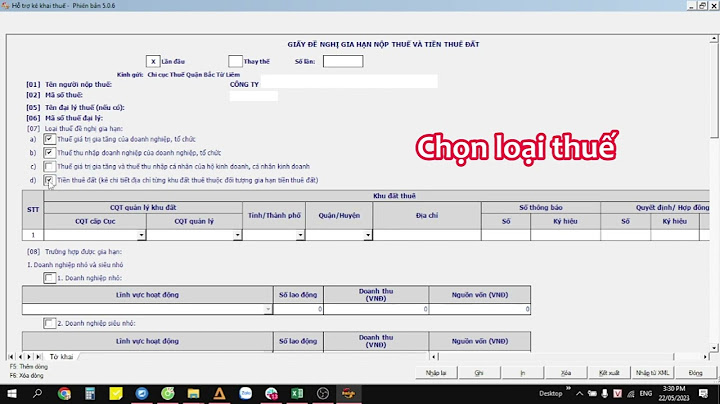Toggle the 'Lần đầu' X checkbox

[x=153, y=62]
